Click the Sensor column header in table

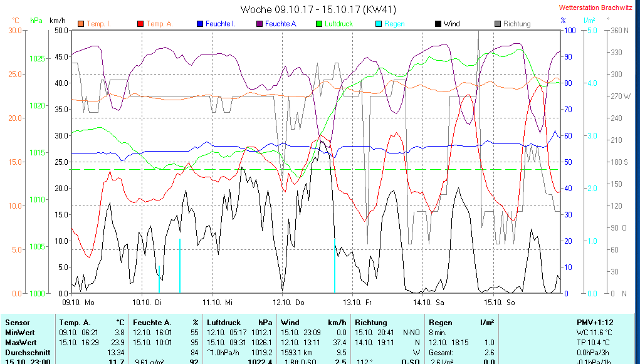click(17, 323)
